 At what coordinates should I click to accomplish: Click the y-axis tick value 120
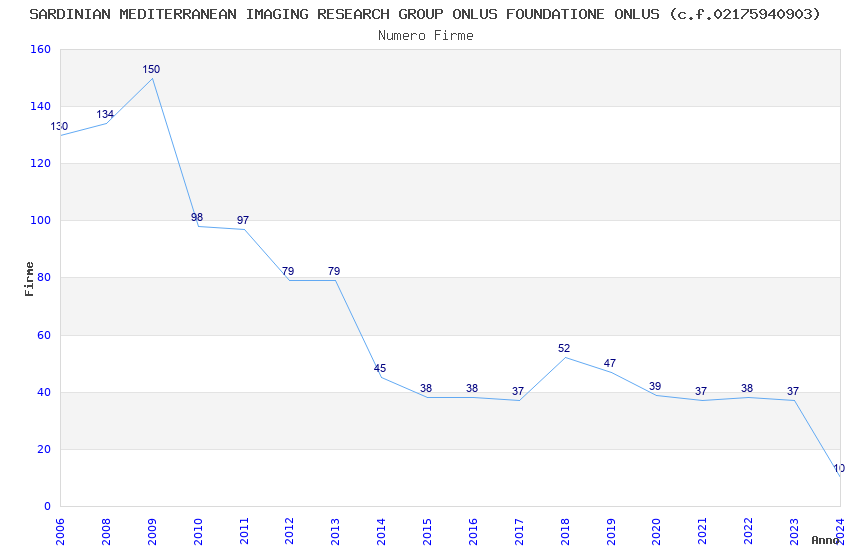point(41,163)
